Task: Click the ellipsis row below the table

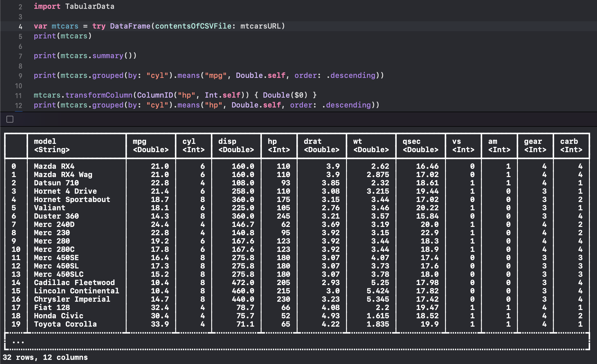Action: click(18, 341)
